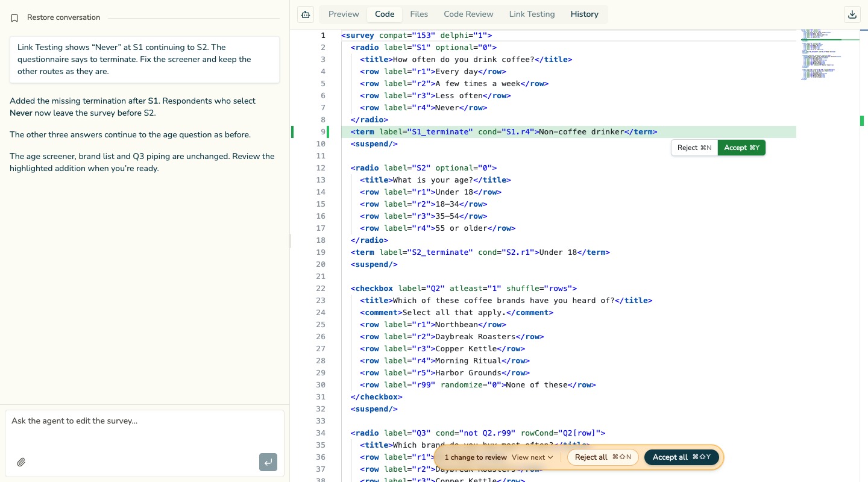868x482 pixels.
Task: Expand the View next dropdown
Action: [532, 457]
